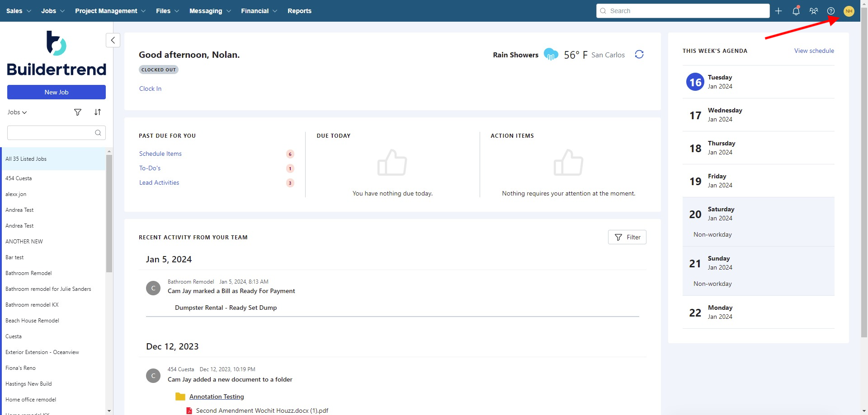Image resolution: width=868 pixels, height=415 pixels.
Task: Collapse the jobs sidebar panel
Action: 113,40
